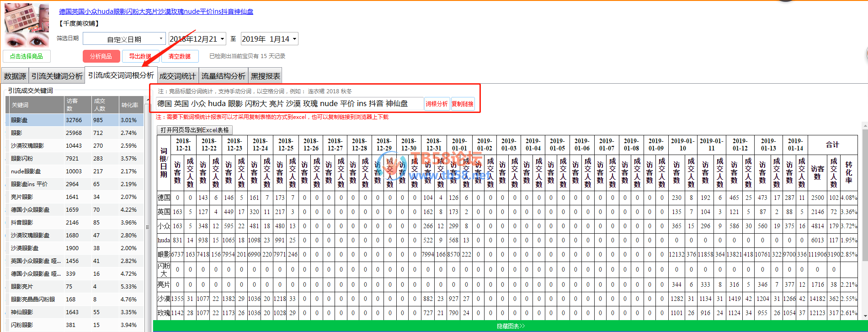Select the 黑搜报表 tab
The image size is (868, 332).
266,76
